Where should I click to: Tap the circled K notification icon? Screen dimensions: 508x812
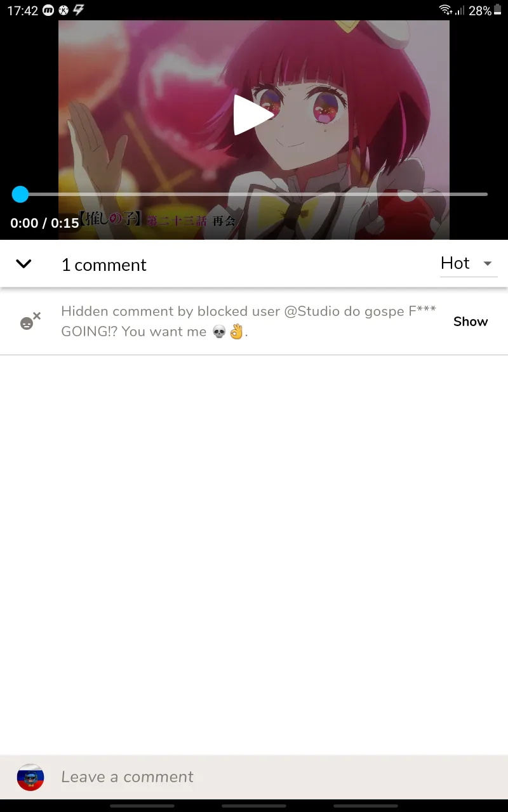pos(63,10)
